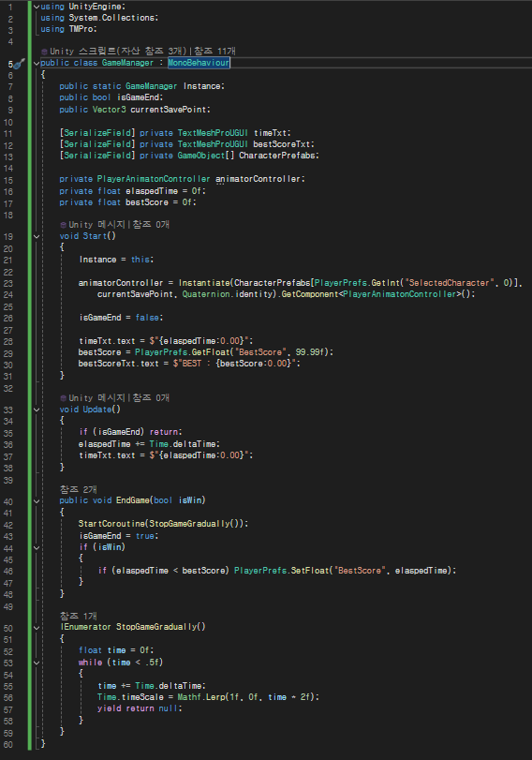Viewport: 532px width, 760px height.
Task: Click the 'false' keyword on line 26
Action: (x=147, y=318)
